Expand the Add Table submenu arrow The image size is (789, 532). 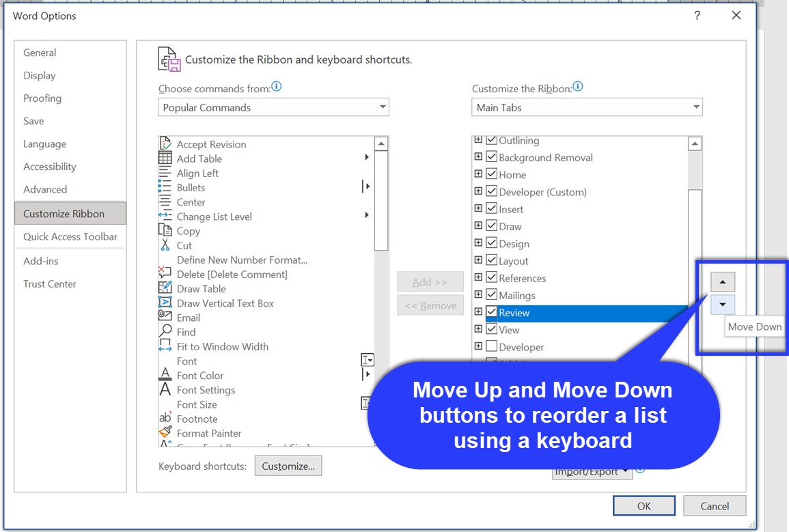click(x=367, y=157)
